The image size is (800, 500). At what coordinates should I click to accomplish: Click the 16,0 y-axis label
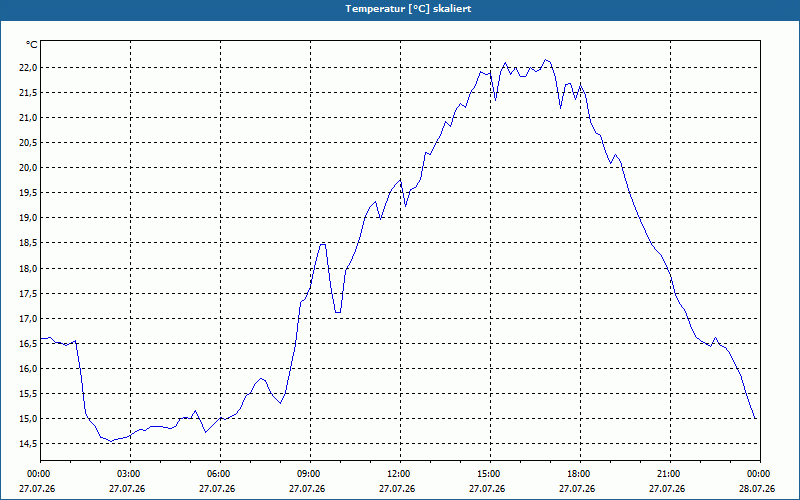29,368
